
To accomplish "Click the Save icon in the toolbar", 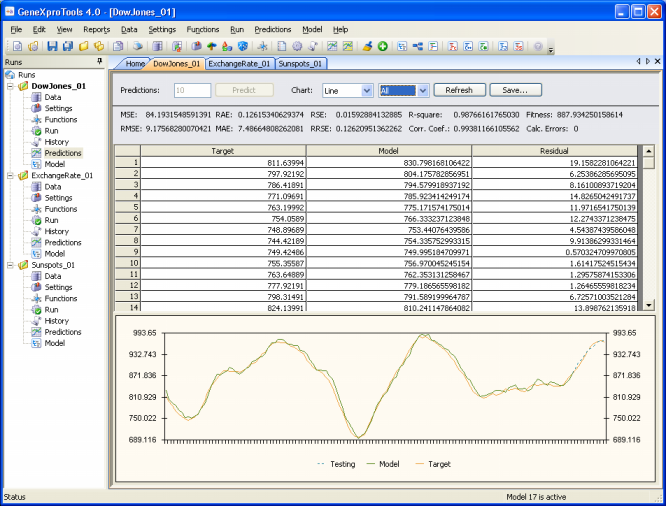I will pos(52,46).
